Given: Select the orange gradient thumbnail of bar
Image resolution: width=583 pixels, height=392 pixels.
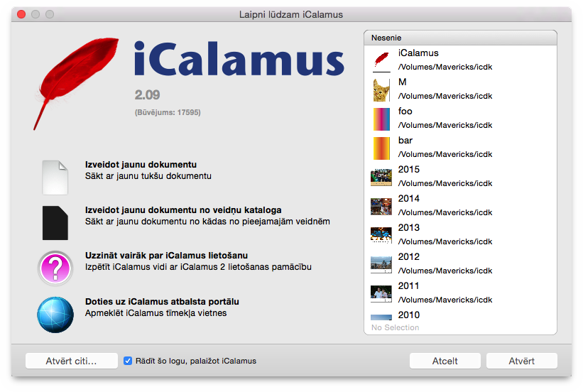Looking at the screenshot, I should [x=381, y=148].
